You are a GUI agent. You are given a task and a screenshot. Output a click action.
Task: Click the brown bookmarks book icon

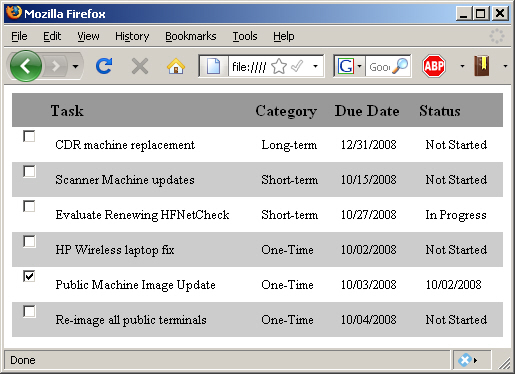[x=482, y=66]
